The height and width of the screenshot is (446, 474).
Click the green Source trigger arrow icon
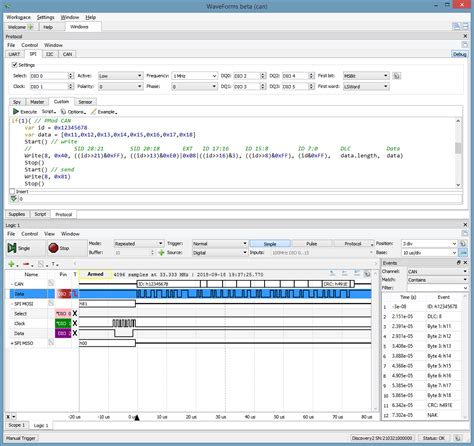point(162,253)
